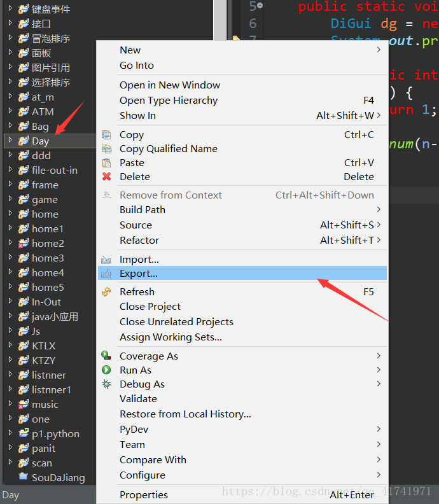Viewport: 439px width, 504px height.
Task: Click the red Delete X icon
Action: (x=106, y=176)
